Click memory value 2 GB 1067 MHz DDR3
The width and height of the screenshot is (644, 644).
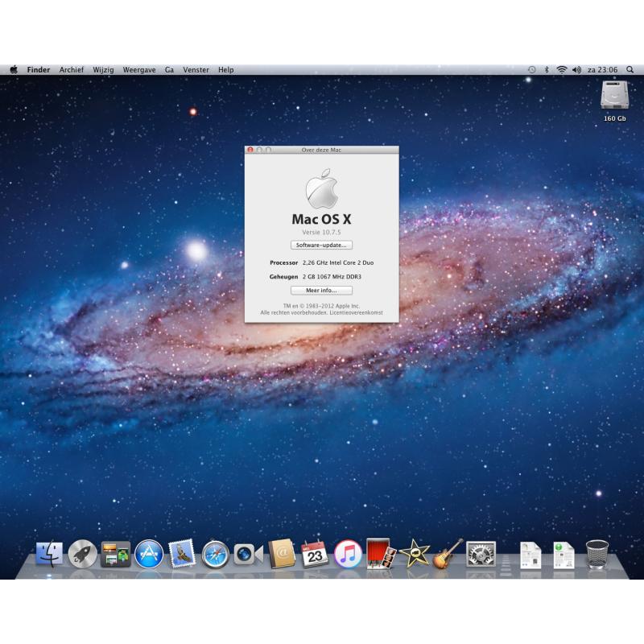click(x=332, y=277)
